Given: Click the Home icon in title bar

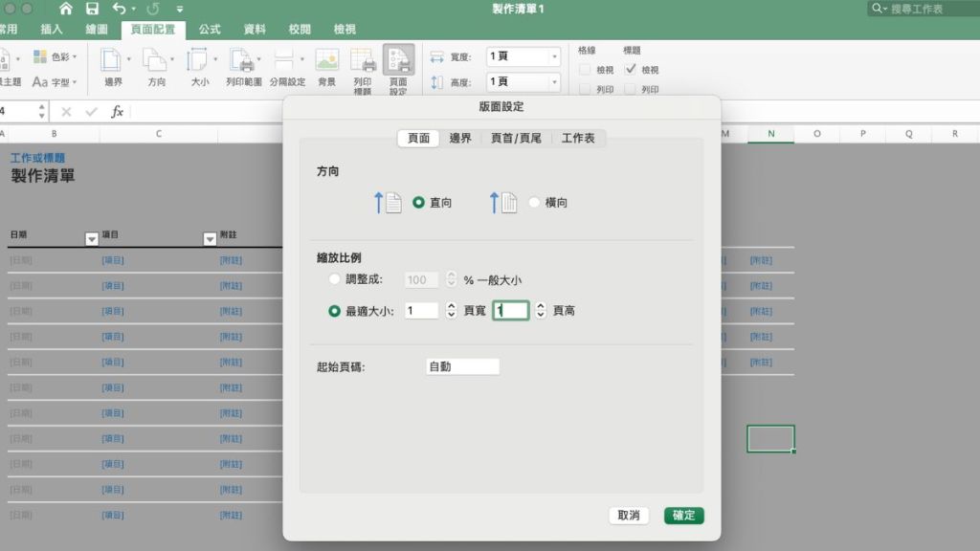Looking at the screenshot, I should 66,9.
